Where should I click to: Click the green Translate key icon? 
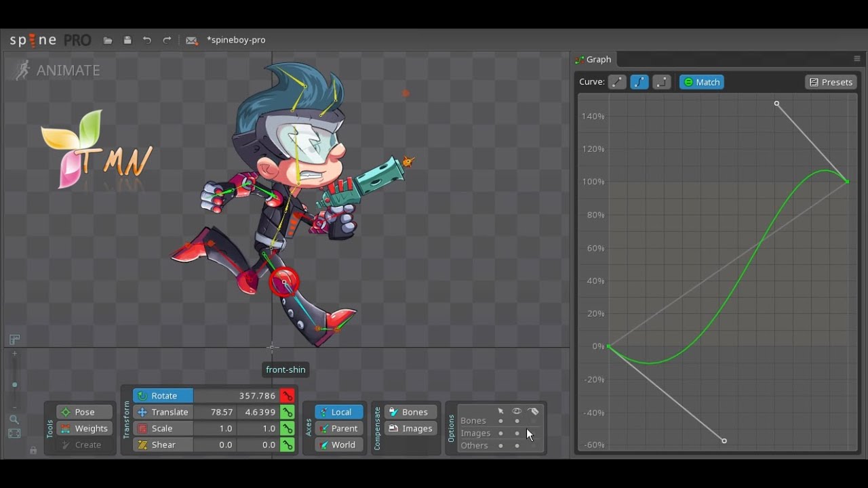[x=288, y=412]
